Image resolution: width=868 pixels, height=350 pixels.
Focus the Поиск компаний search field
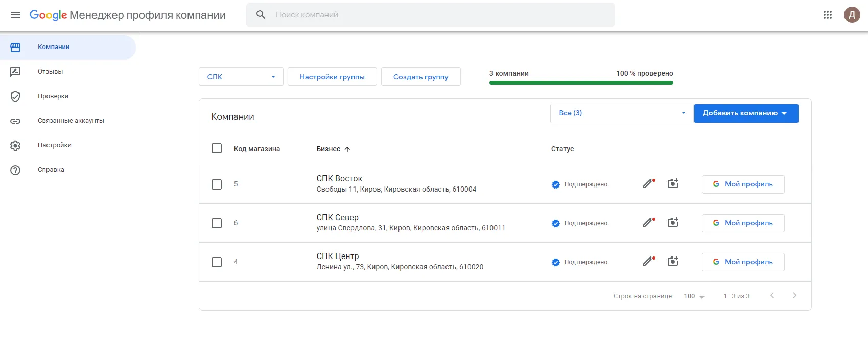(x=431, y=15)
